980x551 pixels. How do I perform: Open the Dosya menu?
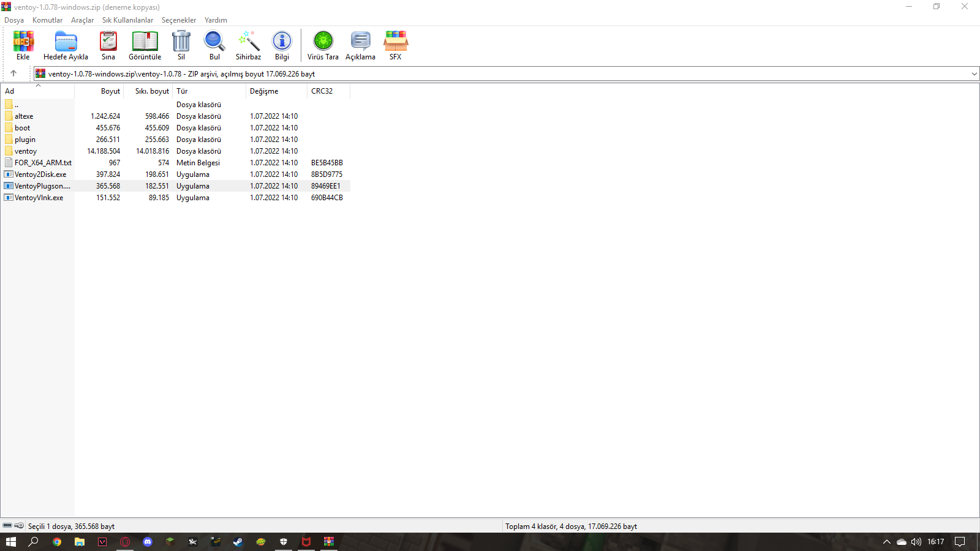pyautogui.click(x=14, y=20)
